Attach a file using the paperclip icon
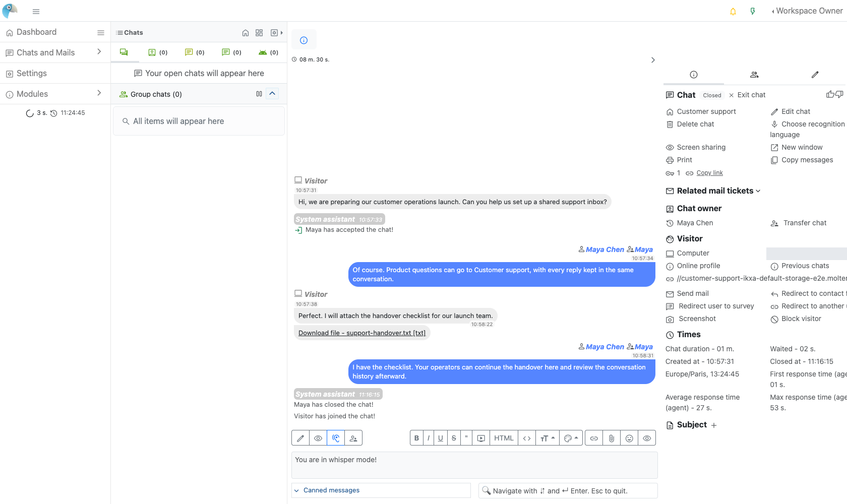 coord(612,438)
